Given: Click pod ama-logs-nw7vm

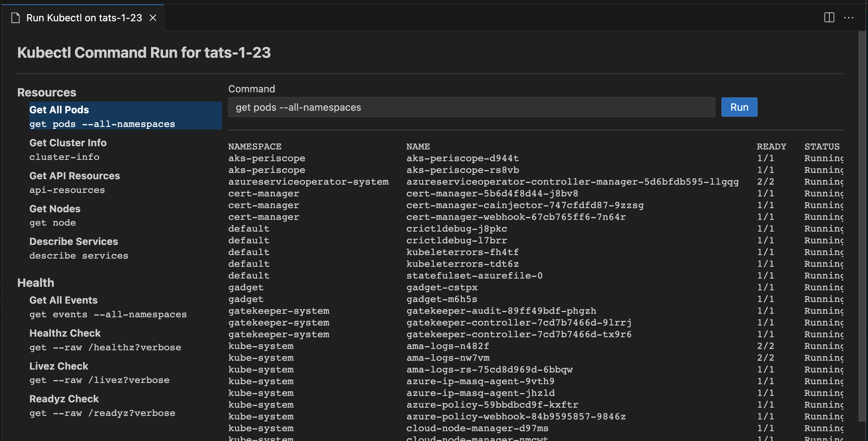Looking at the screenshot, I should point(448,358).
